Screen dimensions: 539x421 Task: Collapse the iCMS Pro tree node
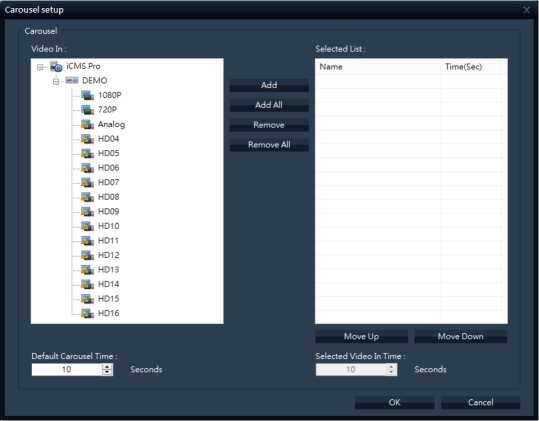coord(40,67)
